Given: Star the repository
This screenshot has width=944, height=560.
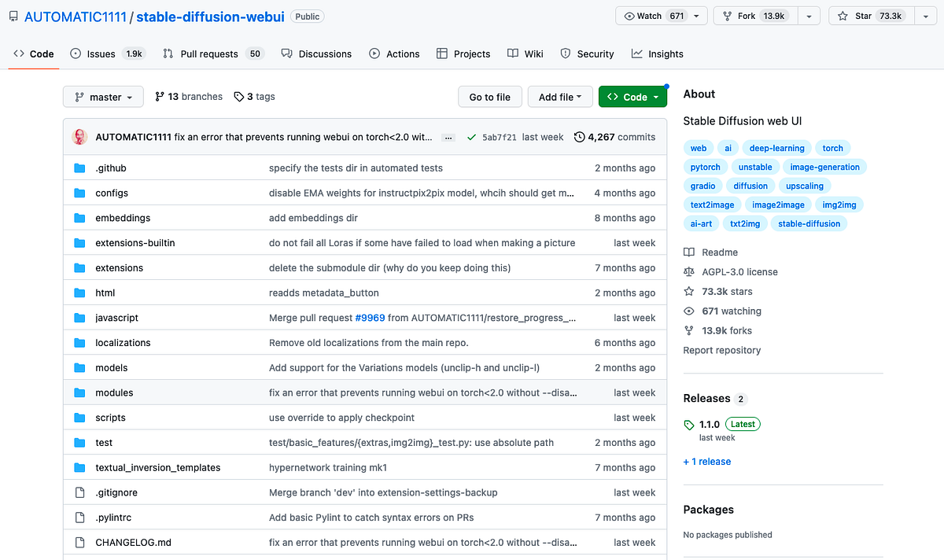Looking at the screenshot, I should [871, 15].
